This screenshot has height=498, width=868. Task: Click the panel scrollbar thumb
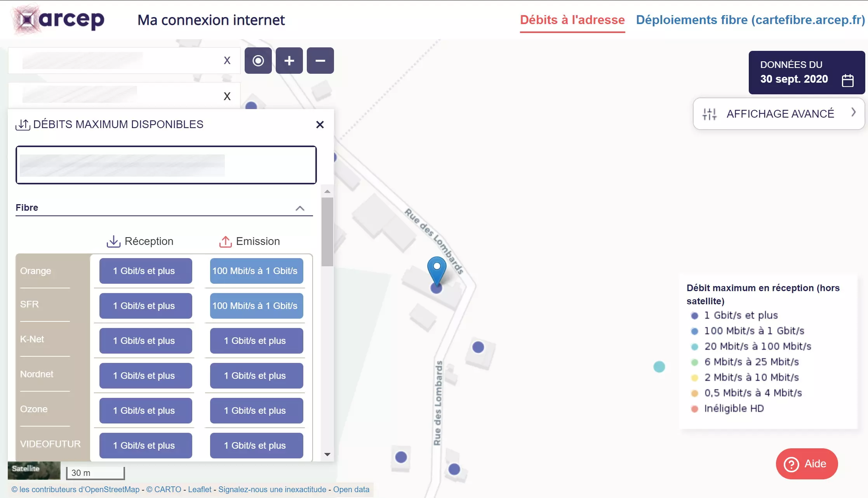[327, 232]
